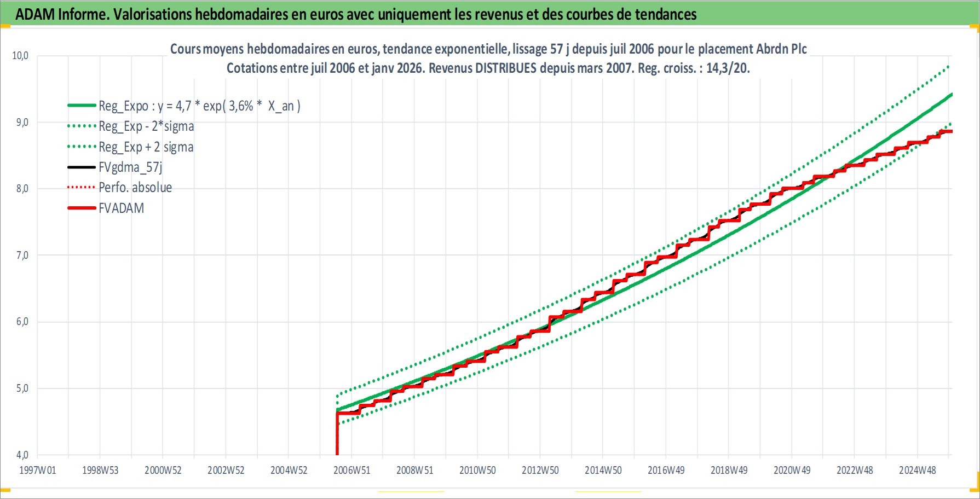980x499 pixels.
Task: Select legend entry 'Perfo. absolue'
Action: [135, 188]
